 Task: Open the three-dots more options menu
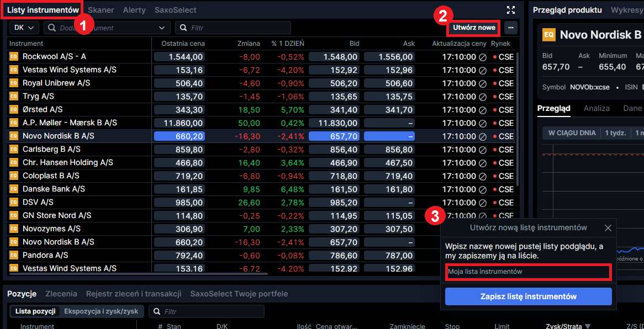510,27
